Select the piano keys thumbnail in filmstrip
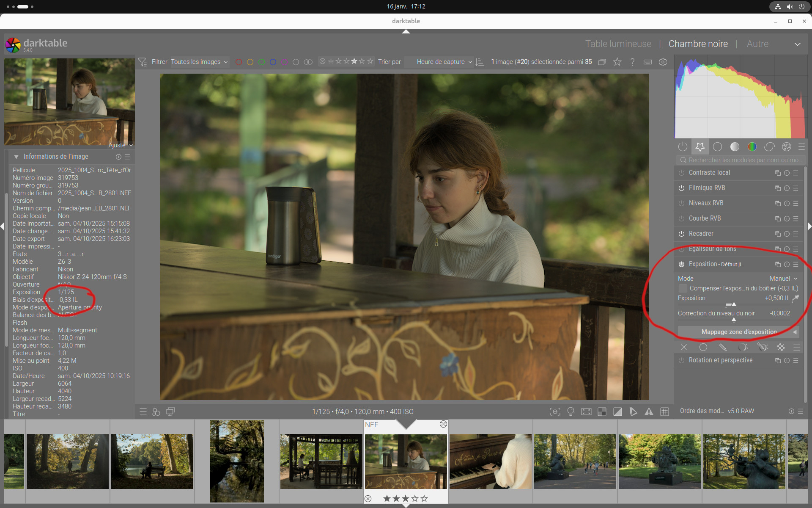The image size is (812, 508). point(490,461)
